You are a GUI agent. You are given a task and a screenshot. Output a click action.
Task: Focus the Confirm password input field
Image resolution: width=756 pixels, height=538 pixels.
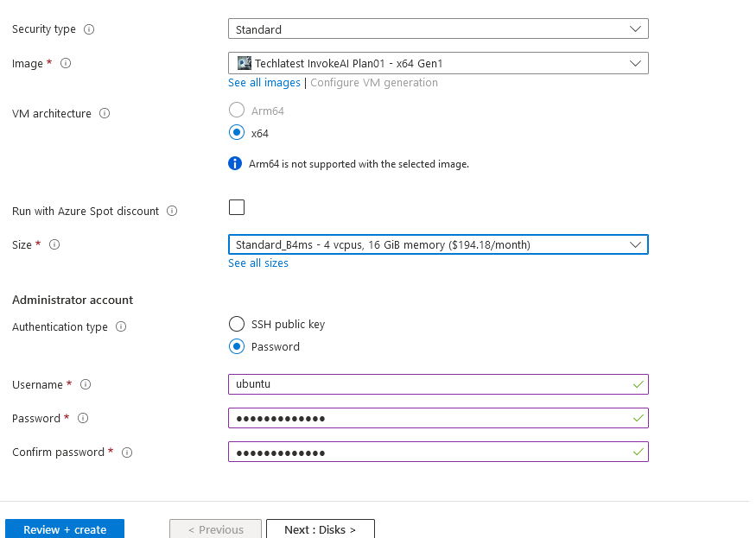[x=438, y=452]
